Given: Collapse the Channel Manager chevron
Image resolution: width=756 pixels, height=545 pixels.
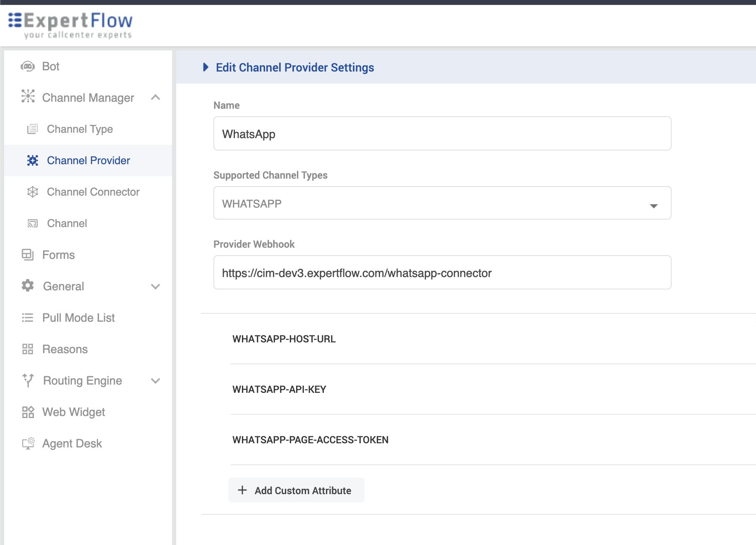Looking at the screenshot, I should 156,98.
